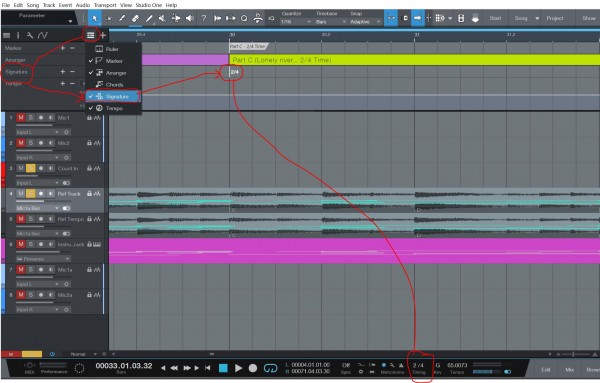Click the 2/4 signature marker in timeline

[234, 72]
